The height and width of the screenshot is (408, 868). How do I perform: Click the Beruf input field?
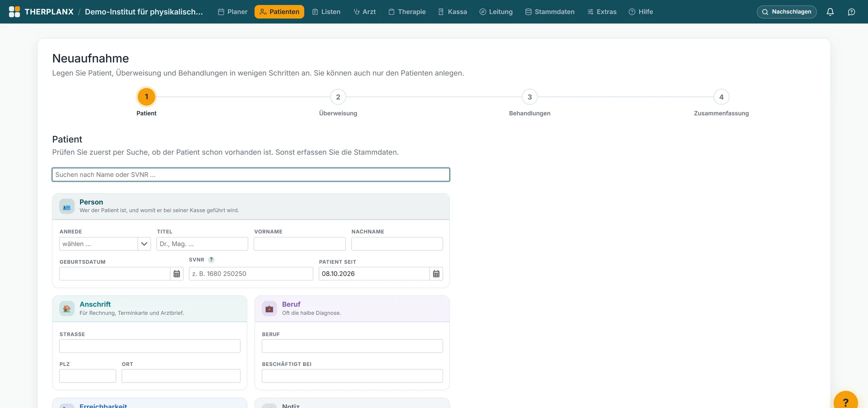click(352, 346)
